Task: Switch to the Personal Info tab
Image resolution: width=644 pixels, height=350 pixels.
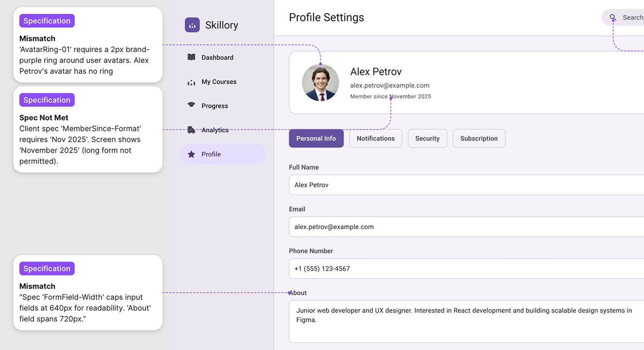Action: [316, 139]
